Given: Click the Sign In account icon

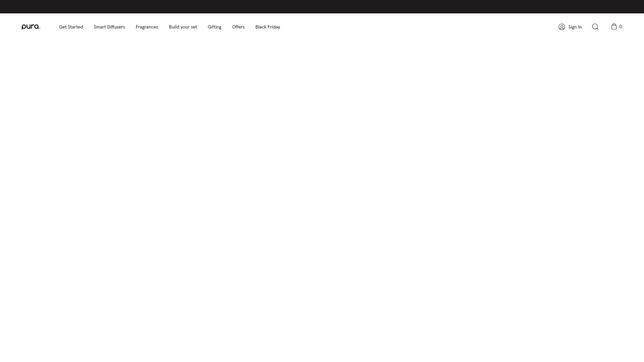Looking at the screenshot, I should [x=562, y=27].
